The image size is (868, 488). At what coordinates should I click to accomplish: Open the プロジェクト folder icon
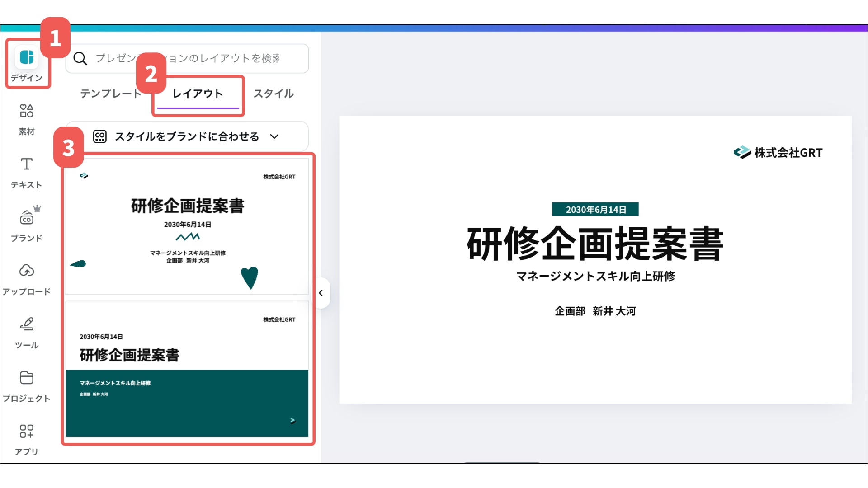(x=27, y=378)
